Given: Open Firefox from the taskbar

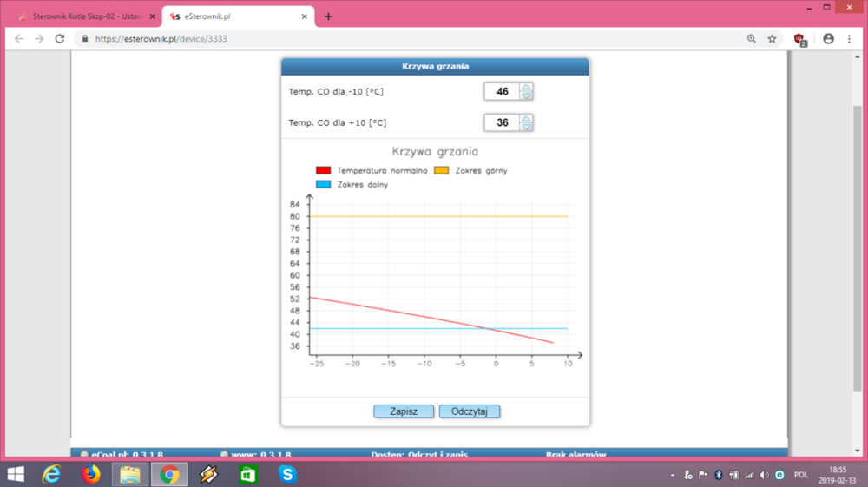Looking at the screenshot, I should pos(90,474).
